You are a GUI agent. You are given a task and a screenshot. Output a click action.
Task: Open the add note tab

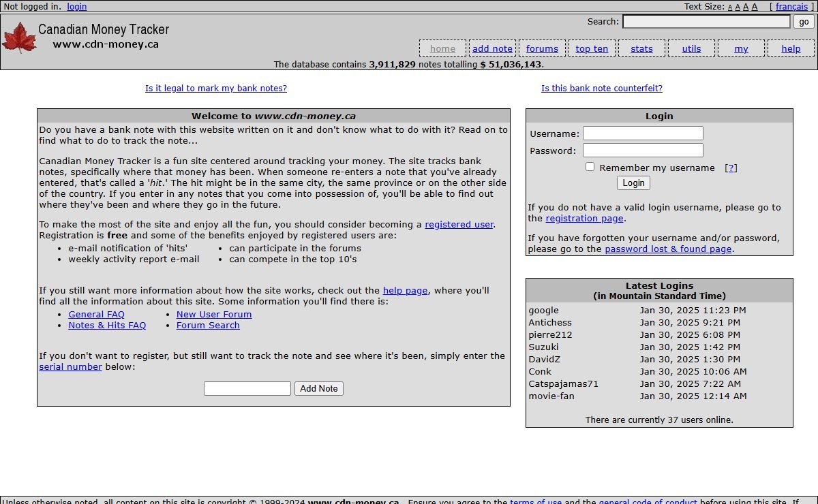click(x=492, y=48)
